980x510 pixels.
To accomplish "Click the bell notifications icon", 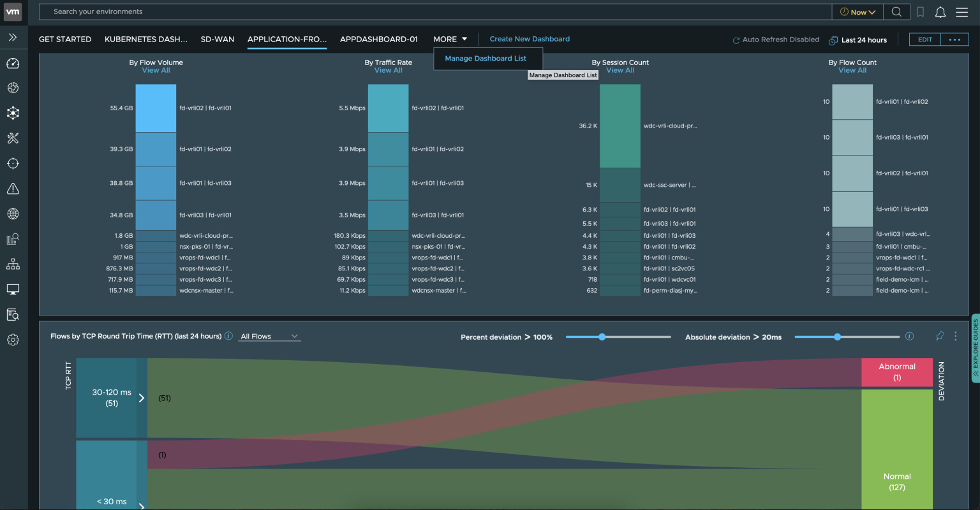I will (x=940, y=12).
